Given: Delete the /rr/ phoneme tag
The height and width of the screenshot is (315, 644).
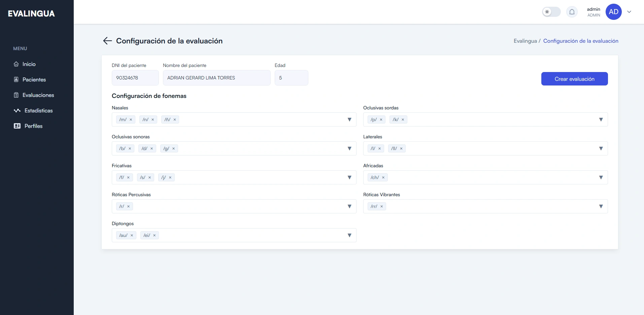Looking at the screenshot, I should click(x=382, y=207).
